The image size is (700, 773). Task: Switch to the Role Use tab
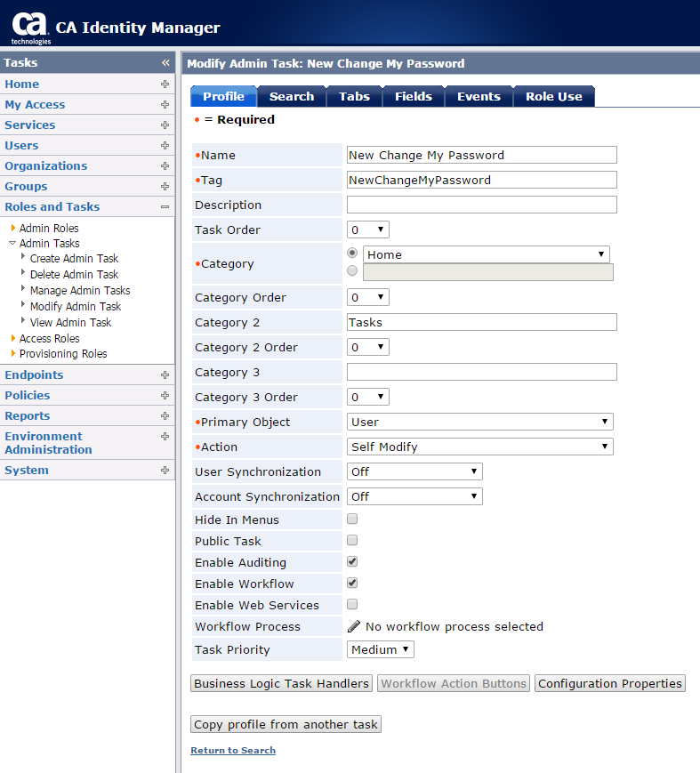click(553, 97)
